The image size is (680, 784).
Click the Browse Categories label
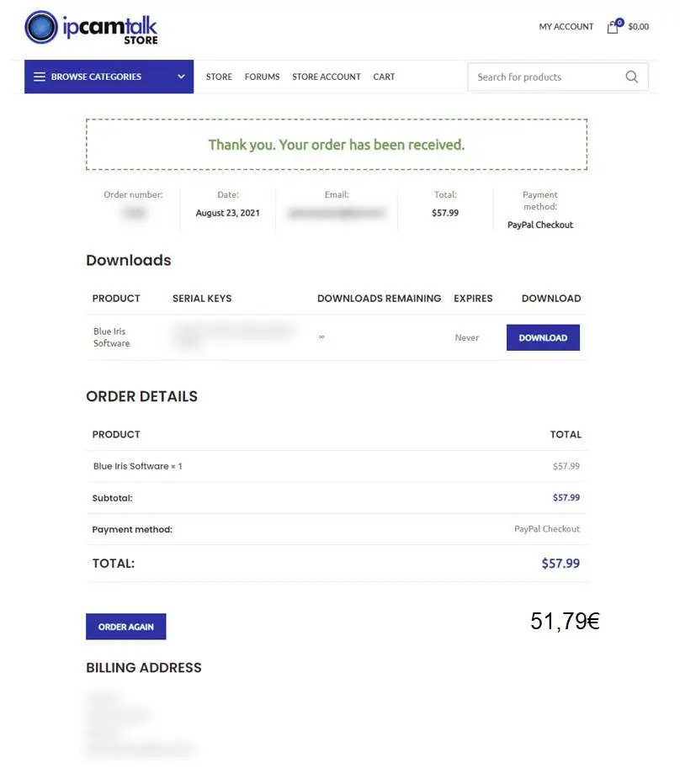96,77
